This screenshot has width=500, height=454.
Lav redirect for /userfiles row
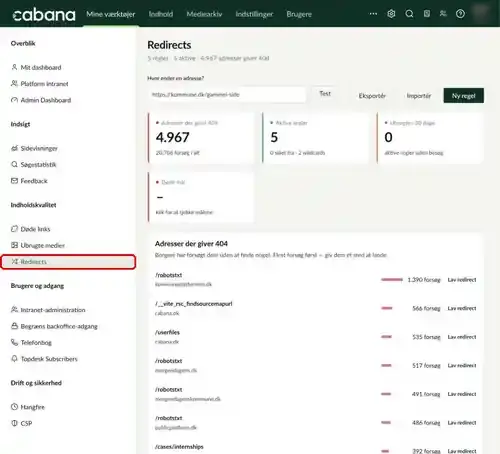[462, 337]
